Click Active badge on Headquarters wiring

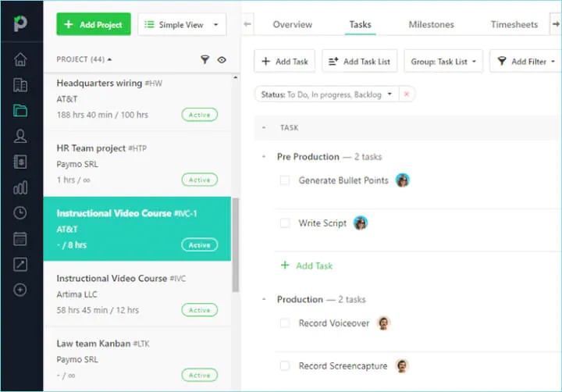(x=200, y=115)
